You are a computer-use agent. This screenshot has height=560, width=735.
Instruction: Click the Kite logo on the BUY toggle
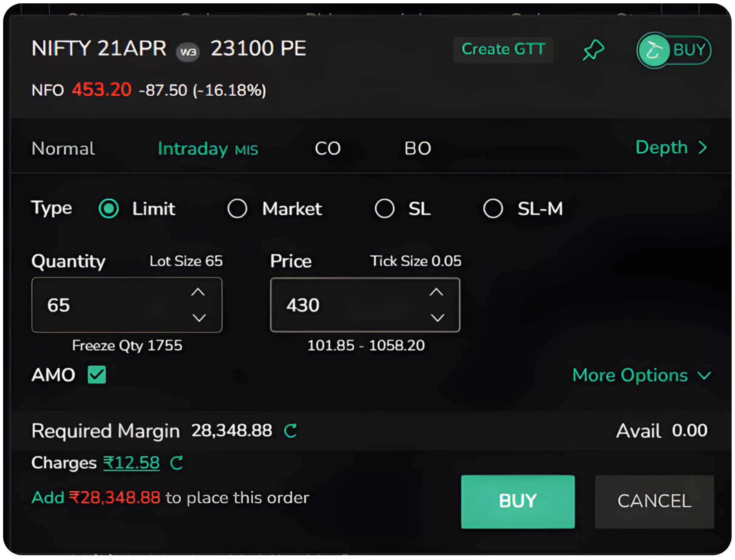[653, 50]
